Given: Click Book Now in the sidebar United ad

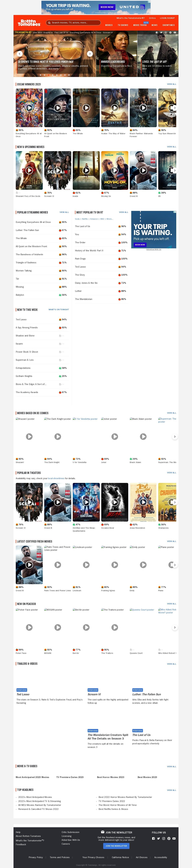Looking at the screenshot, I should click(x=140, y=245).
